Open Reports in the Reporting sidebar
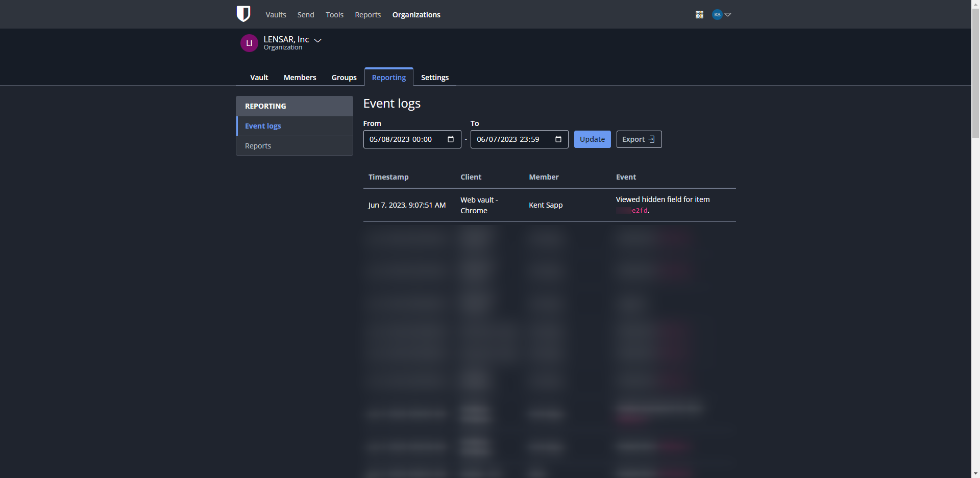Image resolution: width=980 pixels, height=478 pixels. click(x=258, y=145)
